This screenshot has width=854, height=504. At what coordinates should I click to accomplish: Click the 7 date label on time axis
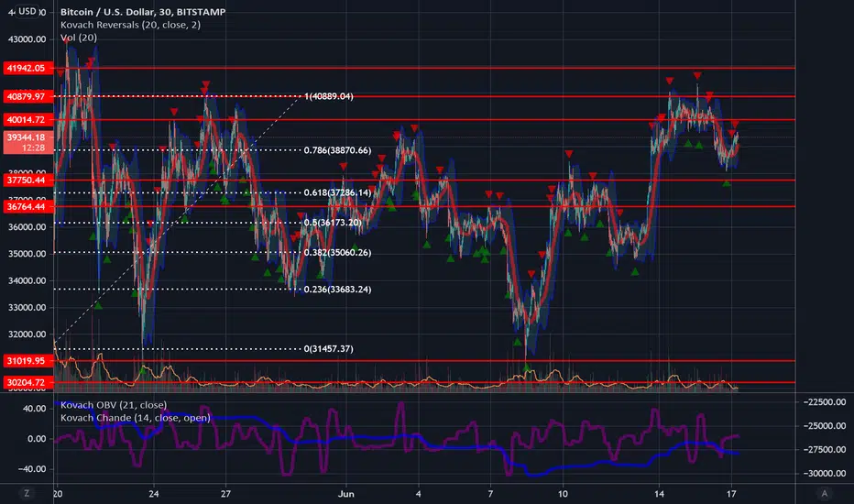[490, 494]
